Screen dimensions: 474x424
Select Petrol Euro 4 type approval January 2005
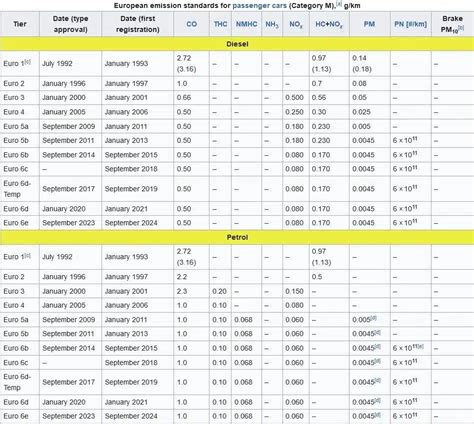click(64, 305)
